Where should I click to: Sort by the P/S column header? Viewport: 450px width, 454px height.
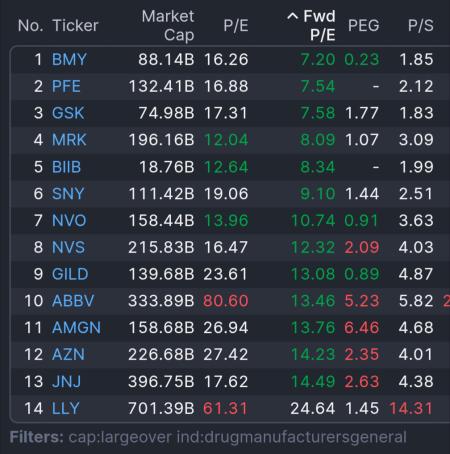[x=421, y=25]
